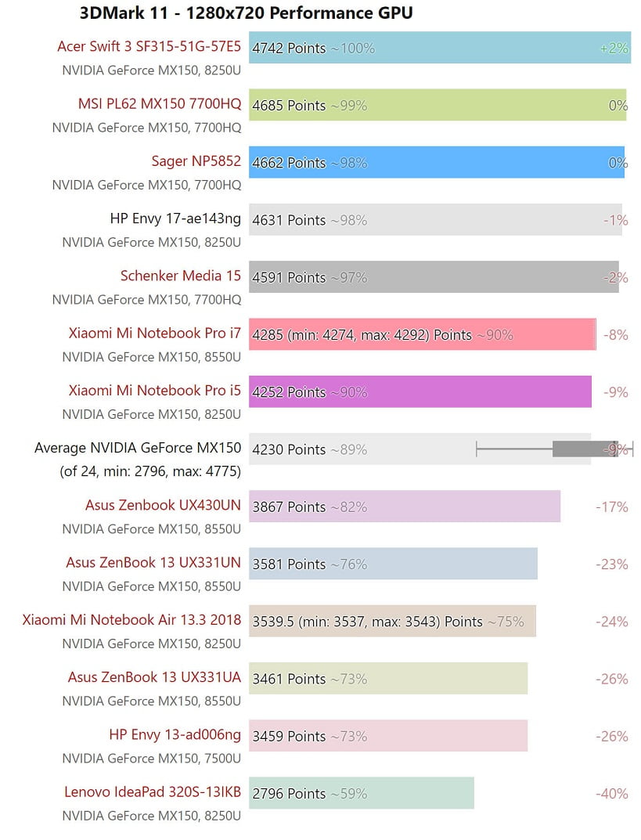Click the Average NVIDIA GeForce MX150 label
This screenshot has width=641, height=840.
pyautogui.click(x=138, y=448)
